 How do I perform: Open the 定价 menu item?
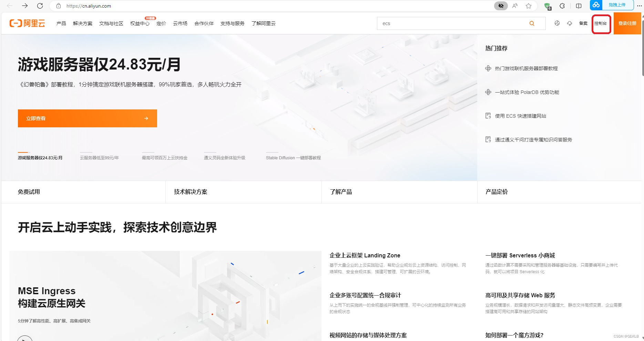pyautogui.click(x=161, y=23)
